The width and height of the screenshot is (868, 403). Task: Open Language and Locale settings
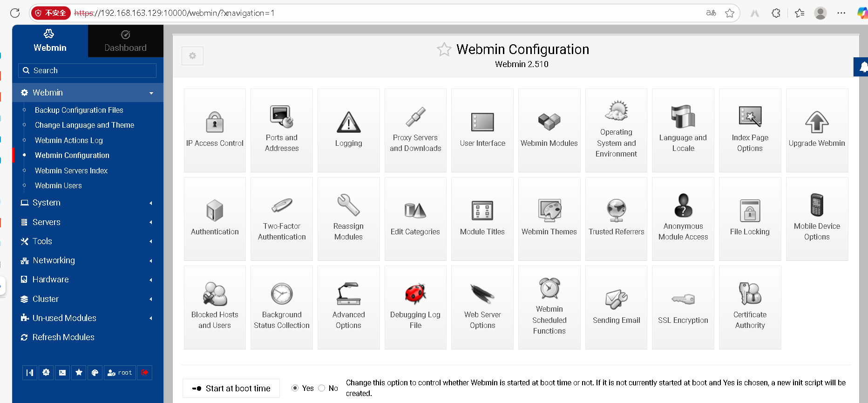(683, 130)
